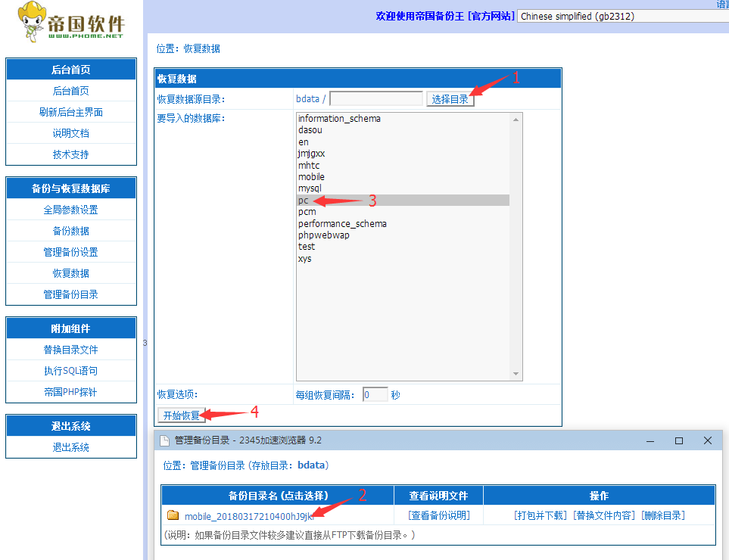This screenshot has width=729, height=560.
Task: Click the database list scroll-down arrow
Action: [516, 374]
